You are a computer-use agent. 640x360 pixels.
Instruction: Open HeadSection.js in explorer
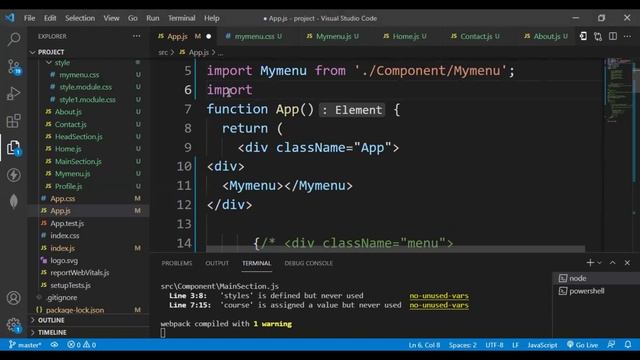click(78, 137)
